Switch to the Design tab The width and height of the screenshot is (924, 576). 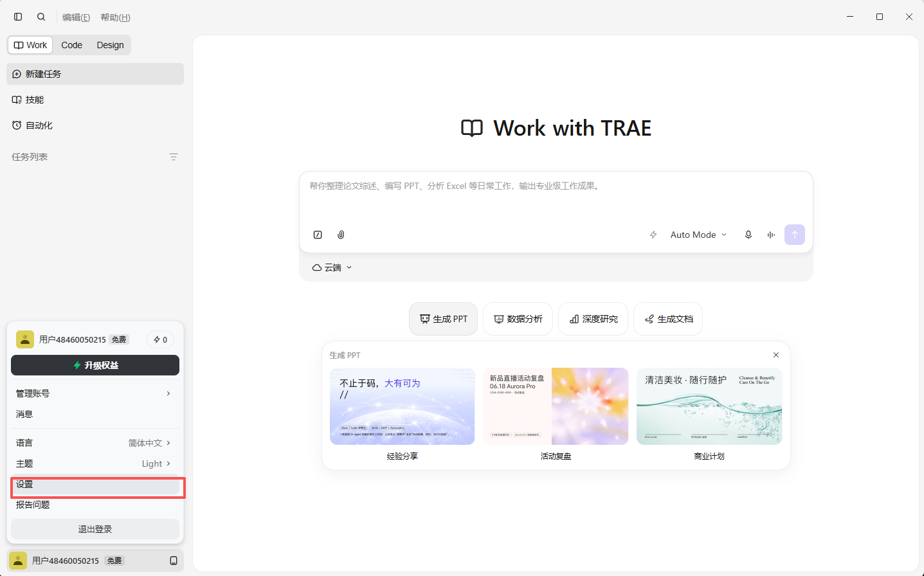[x=110, y=45]
